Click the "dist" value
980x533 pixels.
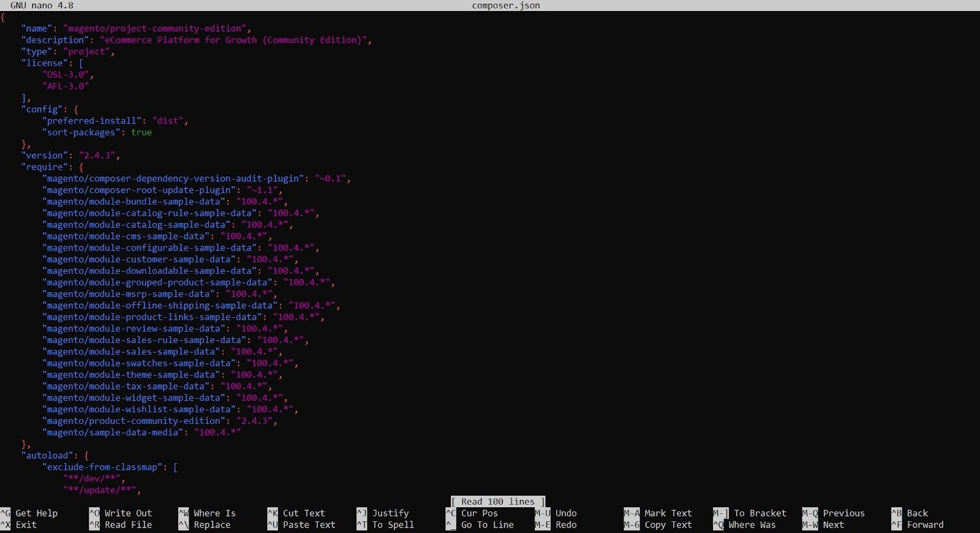coord(168,121)
